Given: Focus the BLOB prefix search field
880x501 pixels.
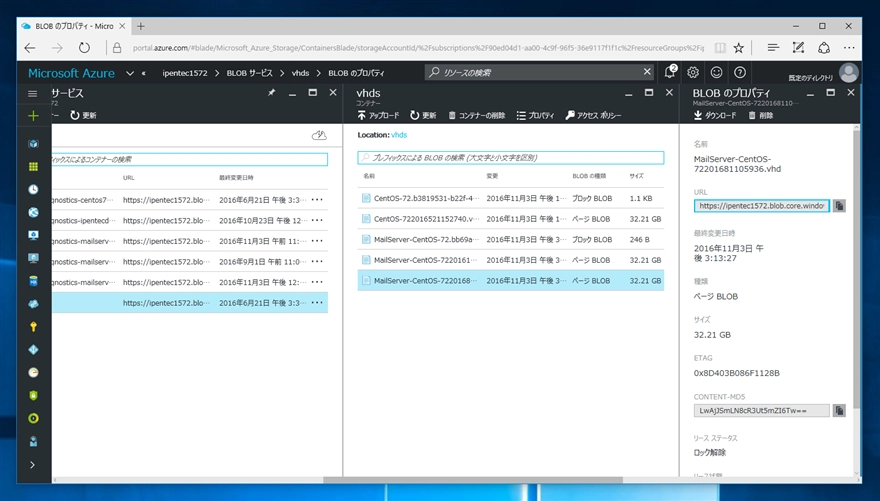Looking at the screenshot, I should coord(511,158).
